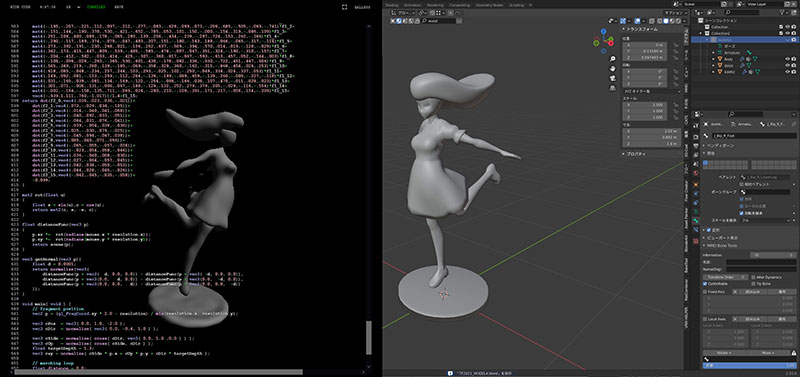
Task: Click the Move + button
Action: pos(768,353)
